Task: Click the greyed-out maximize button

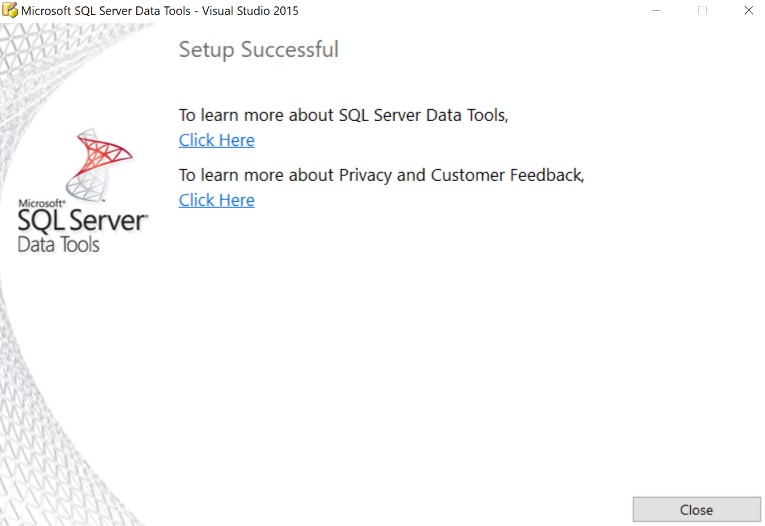Action: [702, 10]
